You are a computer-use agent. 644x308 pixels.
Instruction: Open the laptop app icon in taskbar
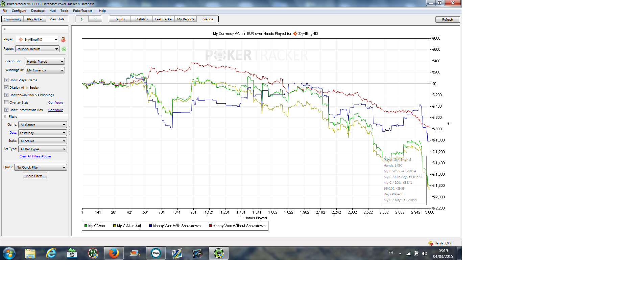pos(135,253)
